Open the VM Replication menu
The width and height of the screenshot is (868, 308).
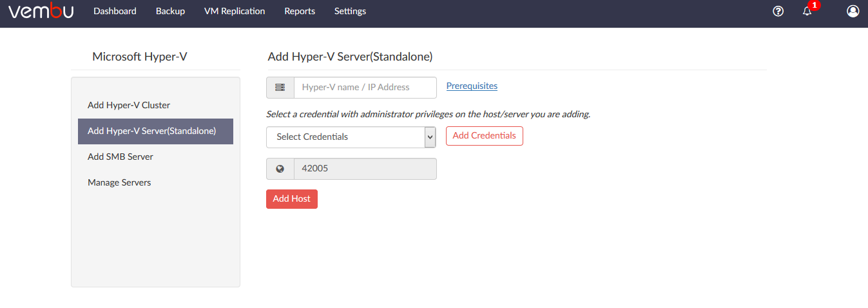pyautogui.click(x=235, y=11)
